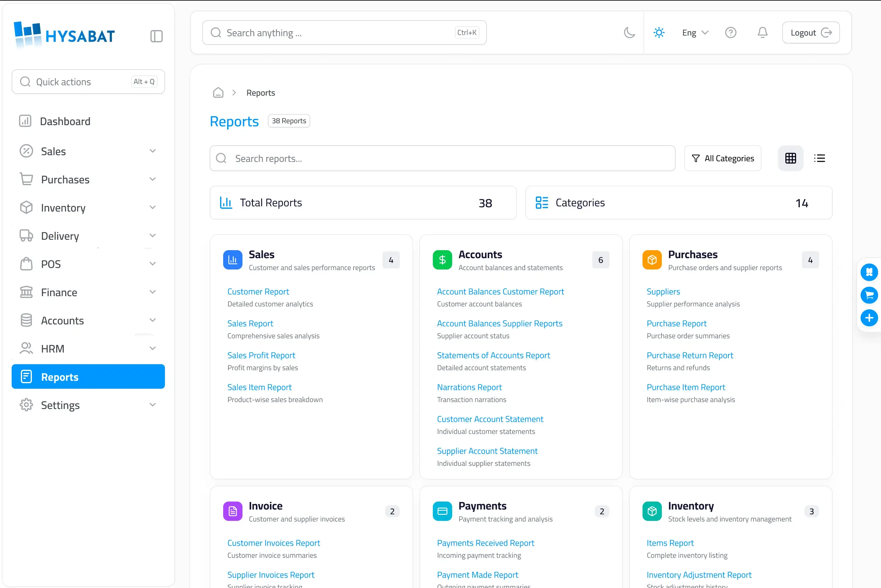Click the Search reports input
The image size is (881, 588).
point(442,158)
